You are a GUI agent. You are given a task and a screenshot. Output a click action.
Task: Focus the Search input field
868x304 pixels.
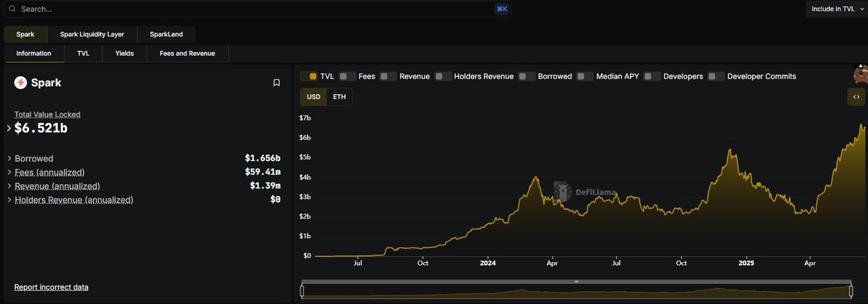coord(258,9)
